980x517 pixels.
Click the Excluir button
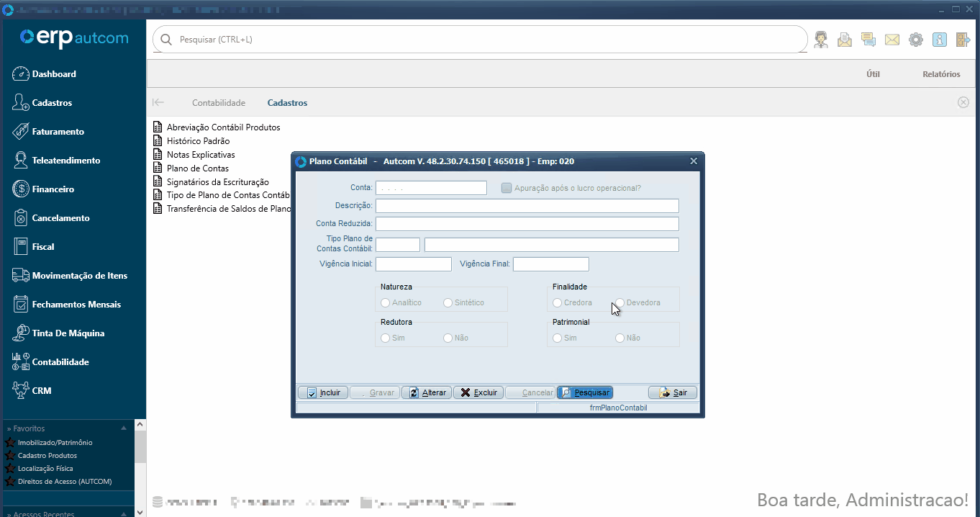point(478,392)
